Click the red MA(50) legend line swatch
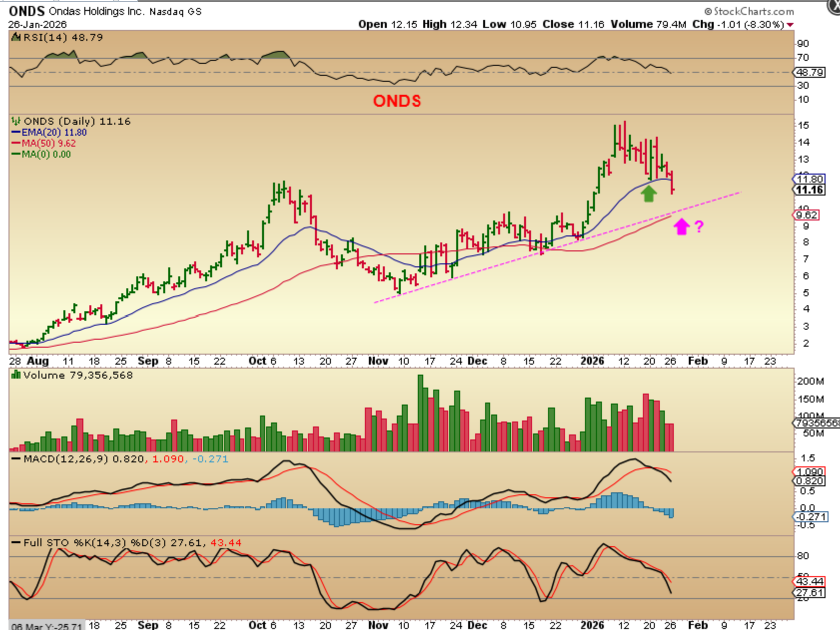 [16, 144]
